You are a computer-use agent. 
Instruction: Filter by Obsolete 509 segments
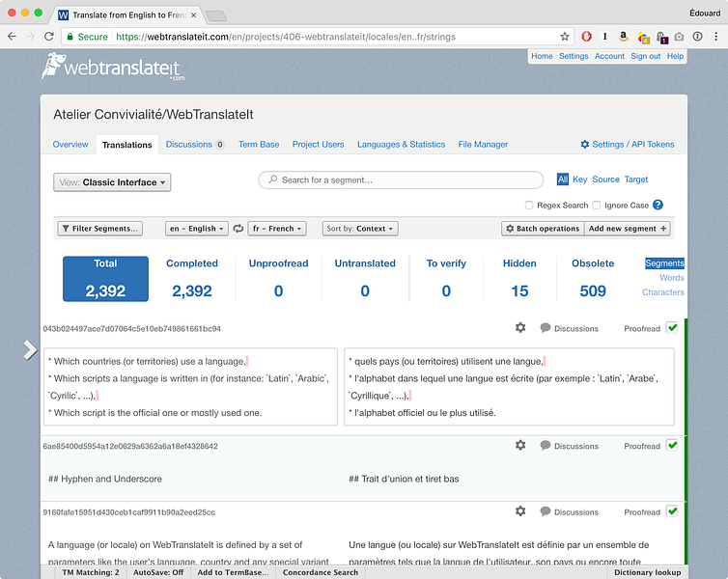point(593,279)
